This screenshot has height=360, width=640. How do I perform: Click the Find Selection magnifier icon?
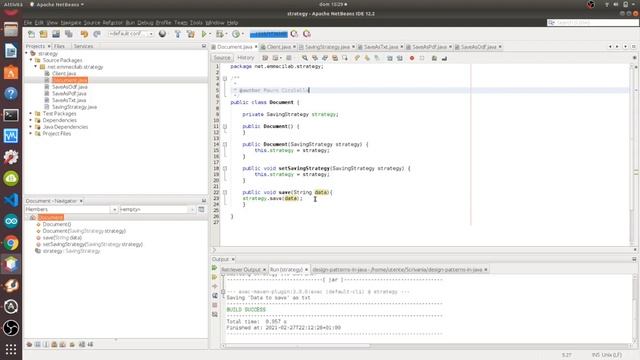click(x=305, y=58)
